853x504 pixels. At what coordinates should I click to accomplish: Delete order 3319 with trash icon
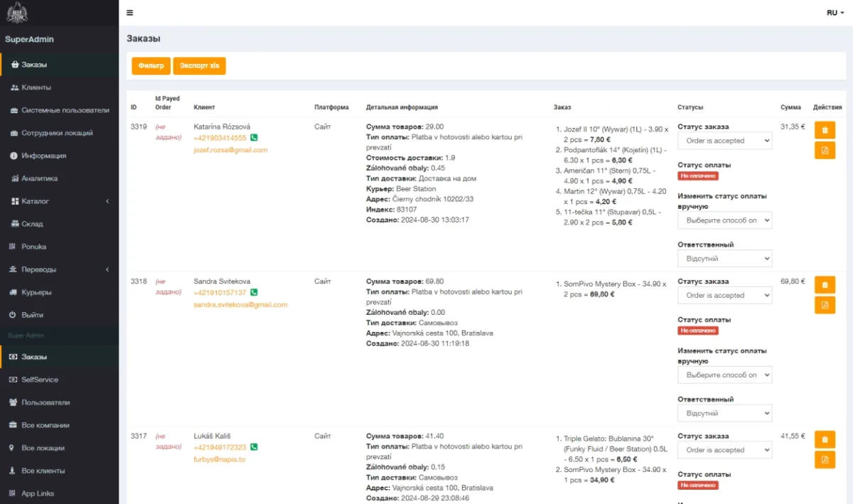pyautogui.click(x=825, y=130)
